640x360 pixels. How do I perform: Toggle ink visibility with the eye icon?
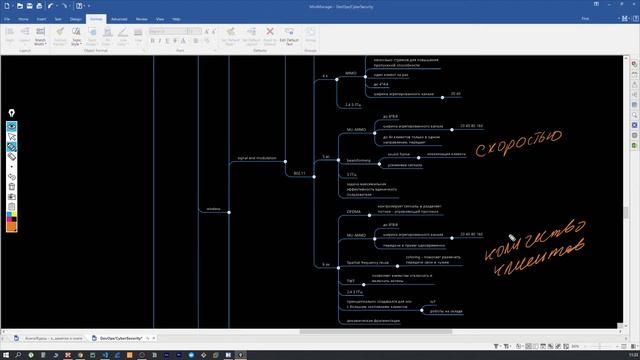point(11,127)
